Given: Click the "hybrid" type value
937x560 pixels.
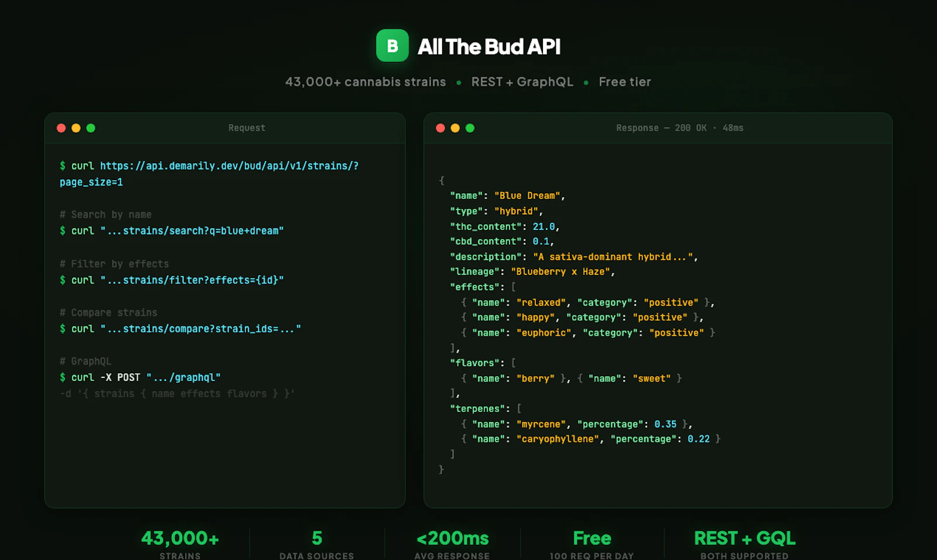Looking at the screenshot, I should (x=516, y=211).
